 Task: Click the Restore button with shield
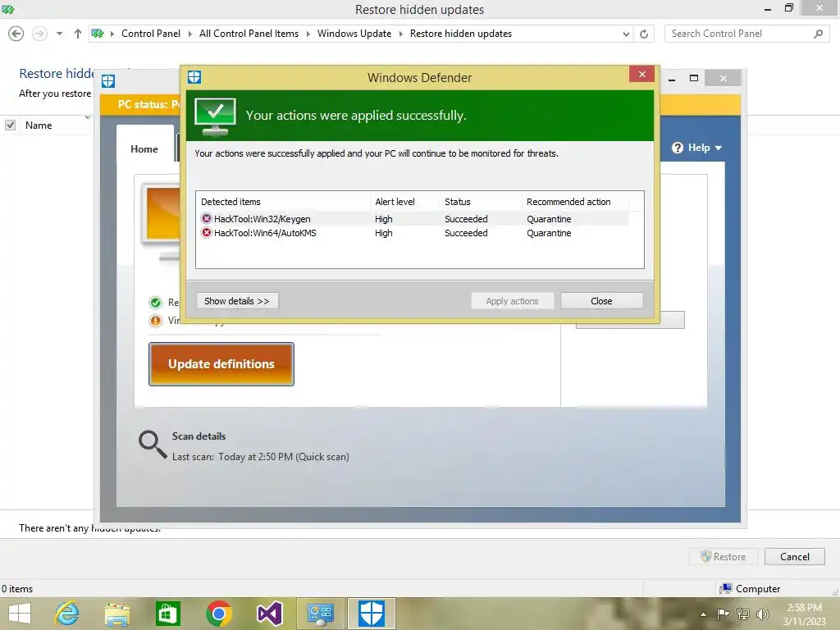[724, 557]
